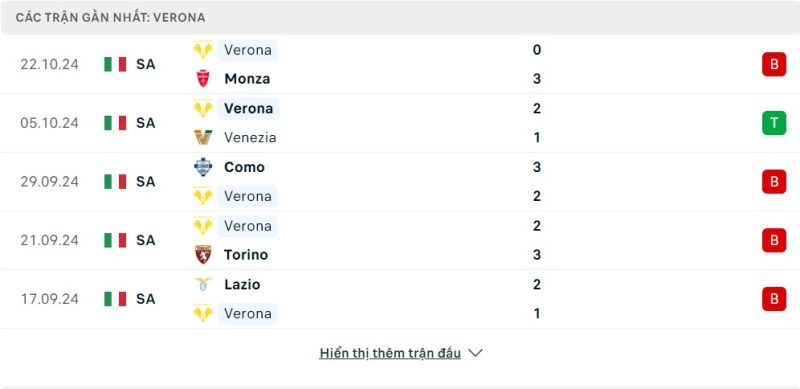The height and width of the screenshot is (389, 800).
Task: Click SA league label for 21.09.24
Action: click(145, 240)
